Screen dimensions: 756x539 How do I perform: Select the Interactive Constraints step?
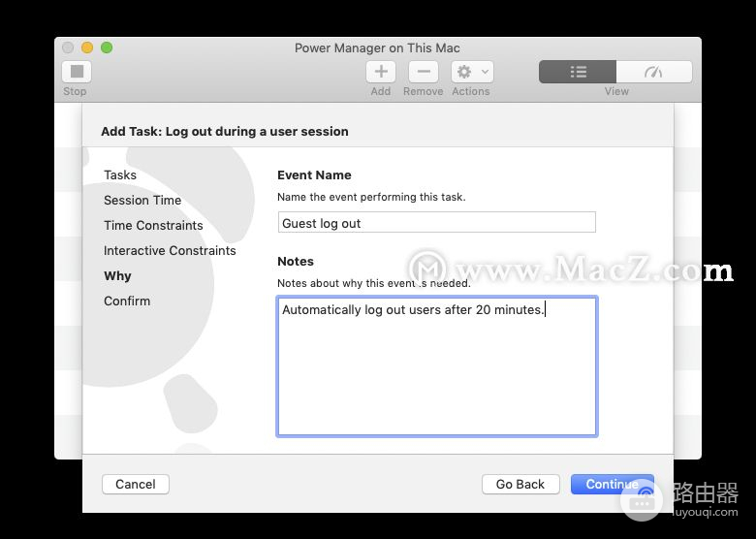pyautogui.click(x=170, y=251)
